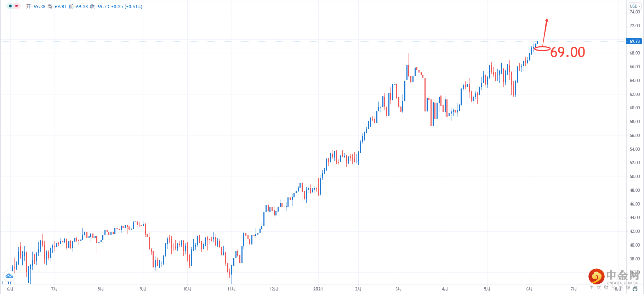Click the CNGOLD red swirl watermark logo
The image size is (644, 294).
pos(597,276)
